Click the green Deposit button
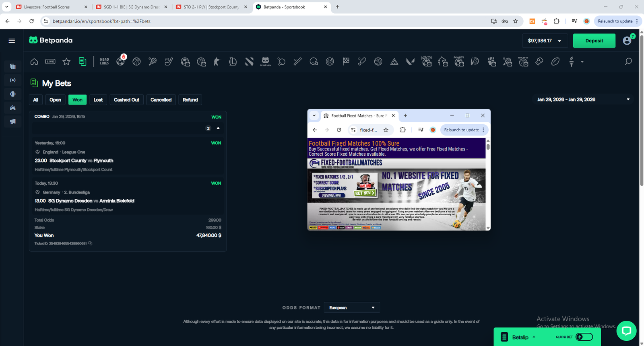644x346 pixels. (x=594, y=41)
